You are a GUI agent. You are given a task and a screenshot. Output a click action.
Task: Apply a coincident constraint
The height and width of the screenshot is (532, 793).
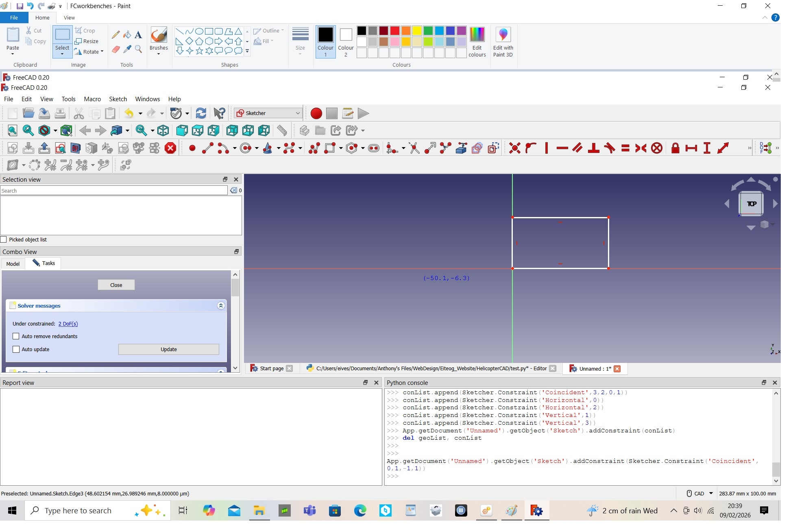[x=514, y=148]
